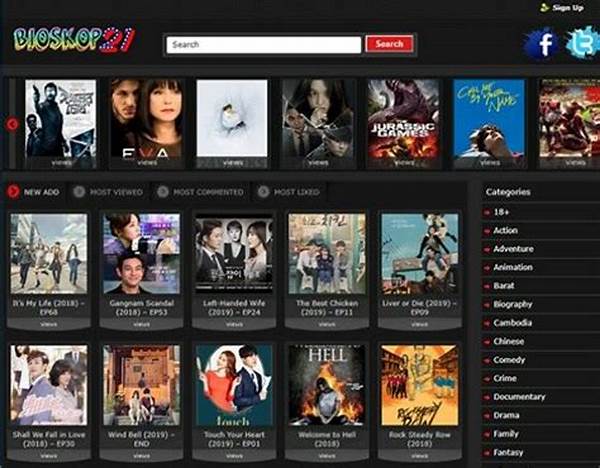Open the Biography category
This screenshot has width=600, height=468.
[513, 305]
